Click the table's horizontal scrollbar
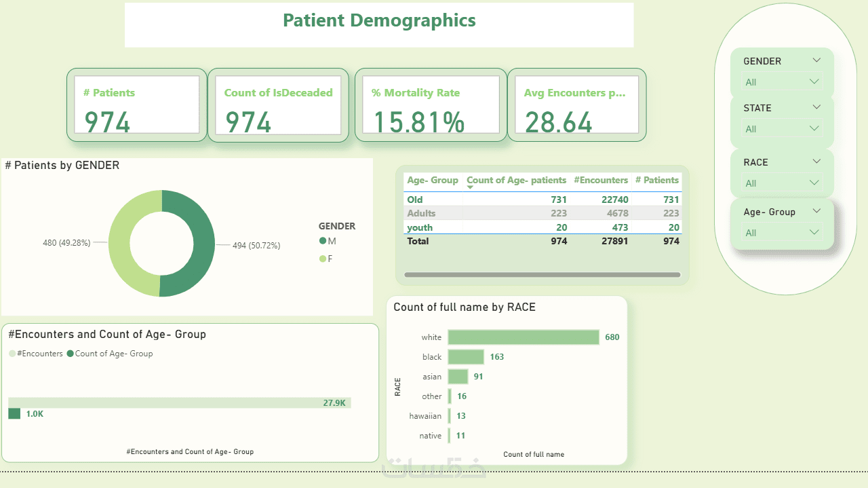Image resolution: width=868 pixels, height=488 pixels. tap(542, 275)
